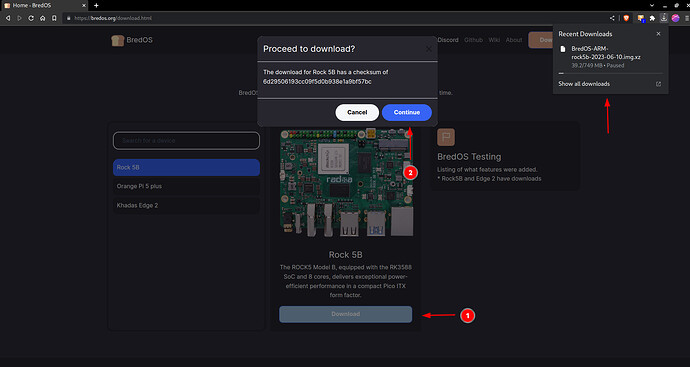Click text Rock5B and Edge 2 have downloads
Screen dimensions: 690x367
489,179
